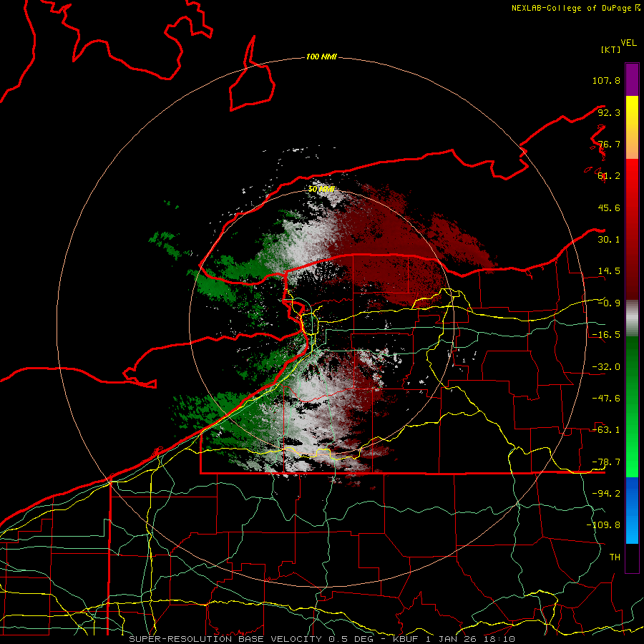
Task: Click the purple segment of the velocity color bar
Action: pos(632,79)
